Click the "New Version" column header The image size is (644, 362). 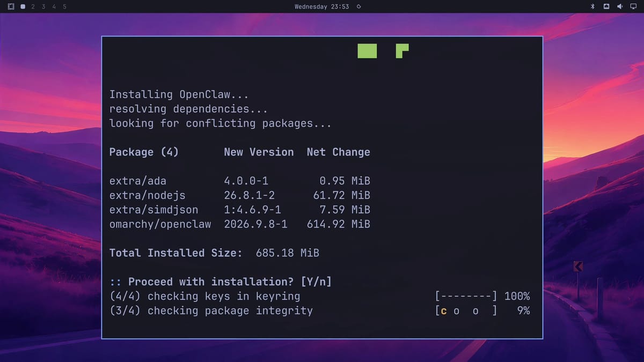[259, 152]
